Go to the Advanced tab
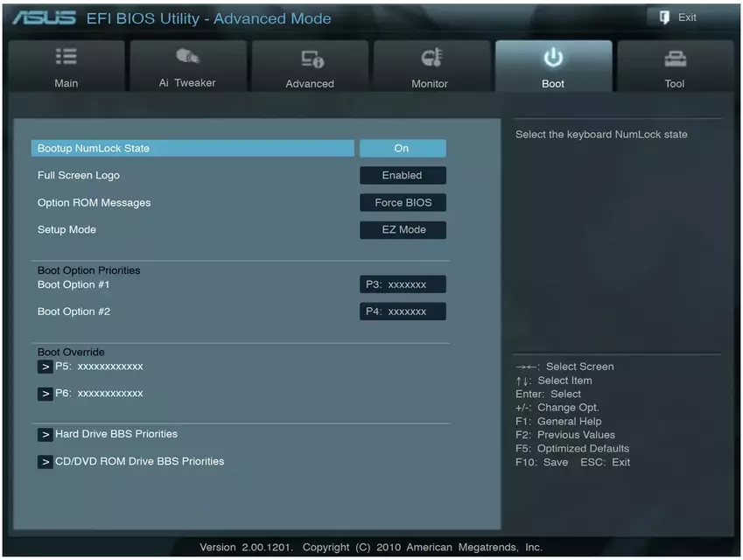Image resolution: width=743 pixels, height=560 pixels. 310,66
